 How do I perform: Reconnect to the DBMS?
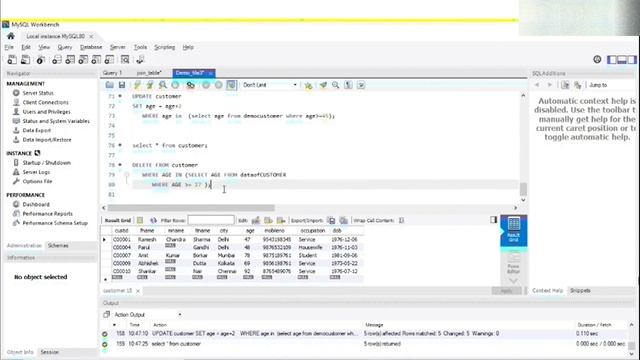[140, 60]
